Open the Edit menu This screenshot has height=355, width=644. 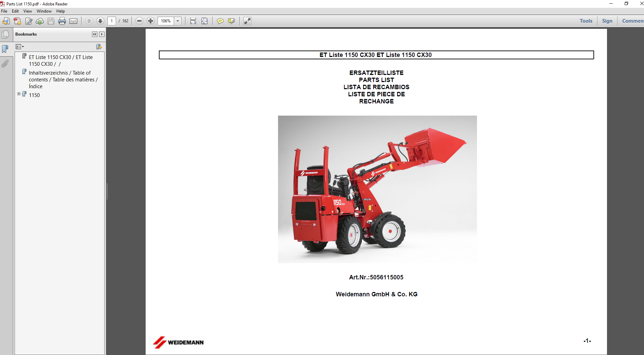15,11
